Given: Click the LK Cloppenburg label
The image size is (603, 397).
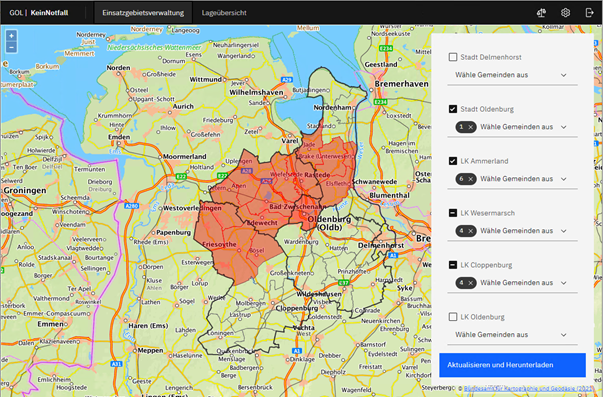Looking at the screenshot, I should click(x=486, y=265).
